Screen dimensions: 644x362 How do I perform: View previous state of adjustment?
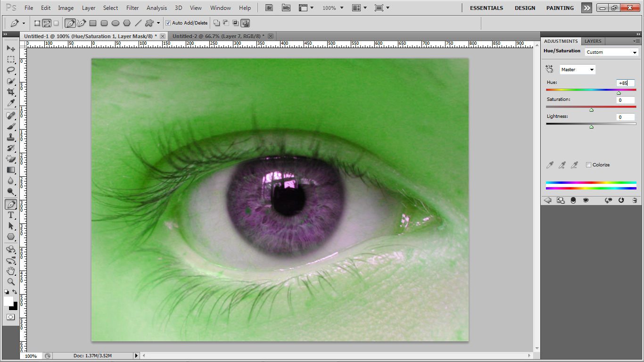click(x=609, y=200)
